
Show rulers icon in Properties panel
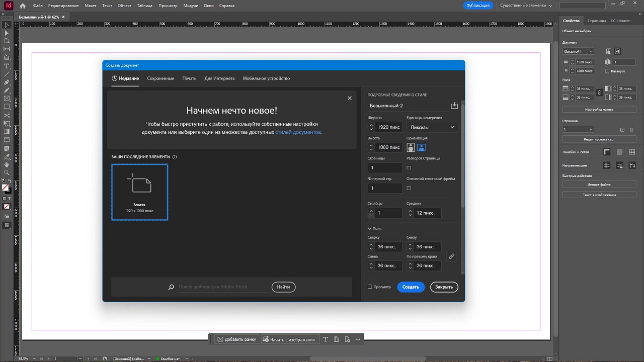(607, 152)
